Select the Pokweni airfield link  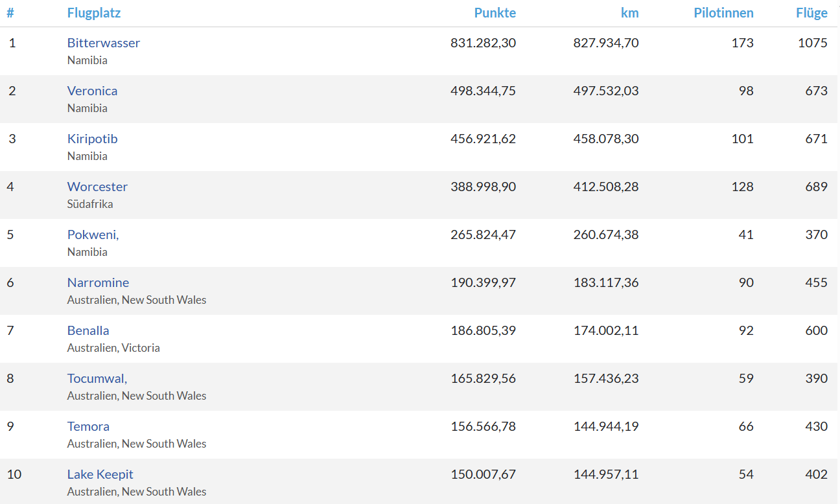pyautogui.click(x=93, y=235)
